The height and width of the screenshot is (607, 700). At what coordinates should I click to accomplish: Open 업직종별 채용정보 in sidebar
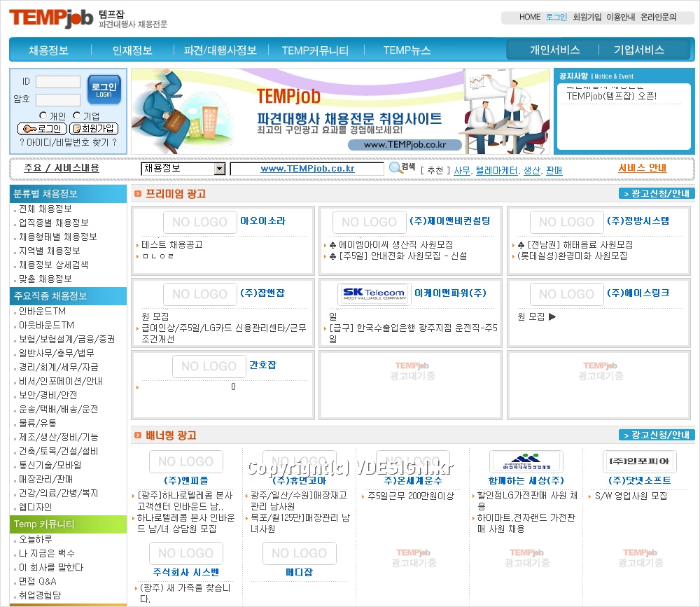[x=54, y=223]
